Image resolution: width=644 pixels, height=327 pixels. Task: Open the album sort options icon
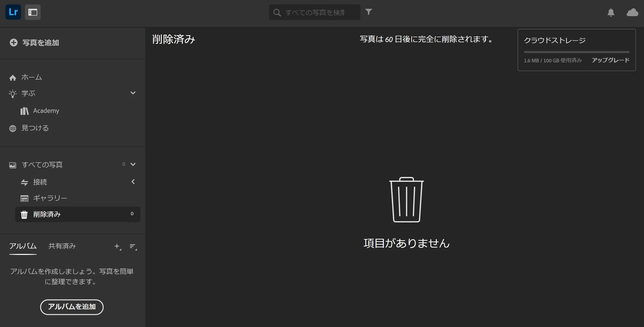tap(133, 246)
